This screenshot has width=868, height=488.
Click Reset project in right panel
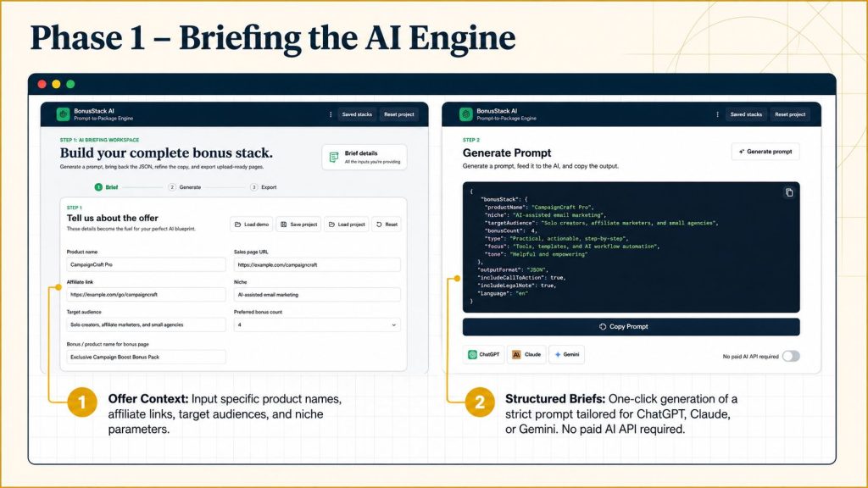pyautogui.click(x=790, y=114)
